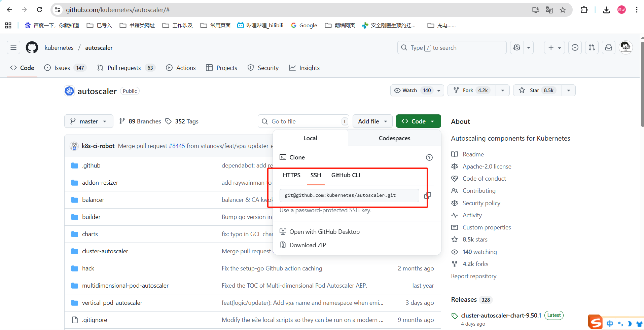The image size is (644, 330).
Task: Click the browser reload button
Action: [40, 10]
